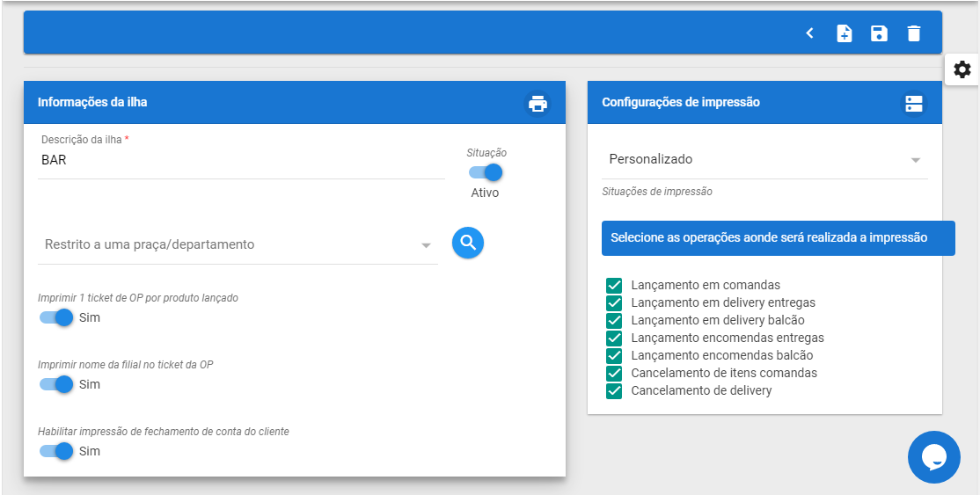
Task: Click server icon in Configurações de impressão header
Action: click(914, 103)
